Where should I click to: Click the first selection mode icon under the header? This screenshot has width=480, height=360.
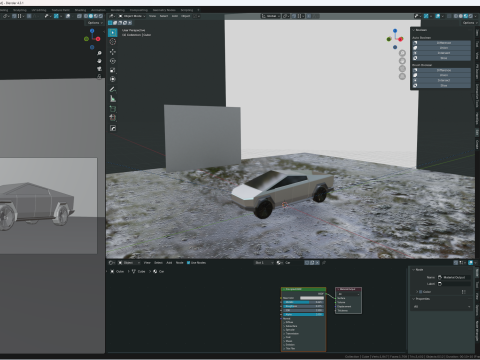click(x=110, y=23)
